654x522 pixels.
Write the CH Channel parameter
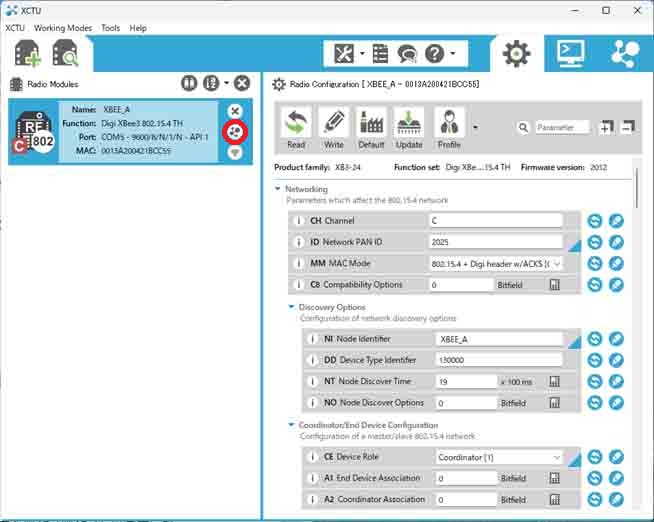tap(616, 221)
